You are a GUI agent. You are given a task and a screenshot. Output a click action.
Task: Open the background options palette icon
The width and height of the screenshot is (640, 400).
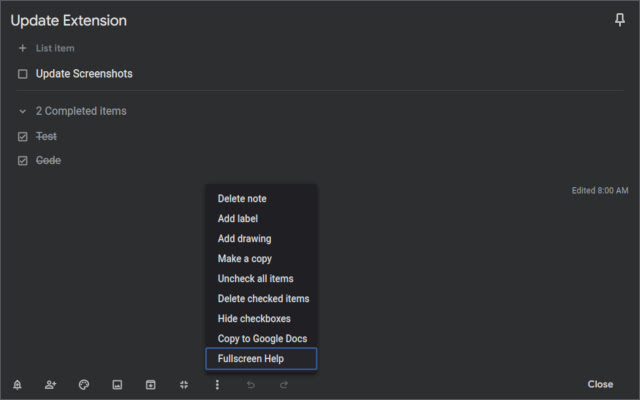pyautogui.click(x=84, y=384)
